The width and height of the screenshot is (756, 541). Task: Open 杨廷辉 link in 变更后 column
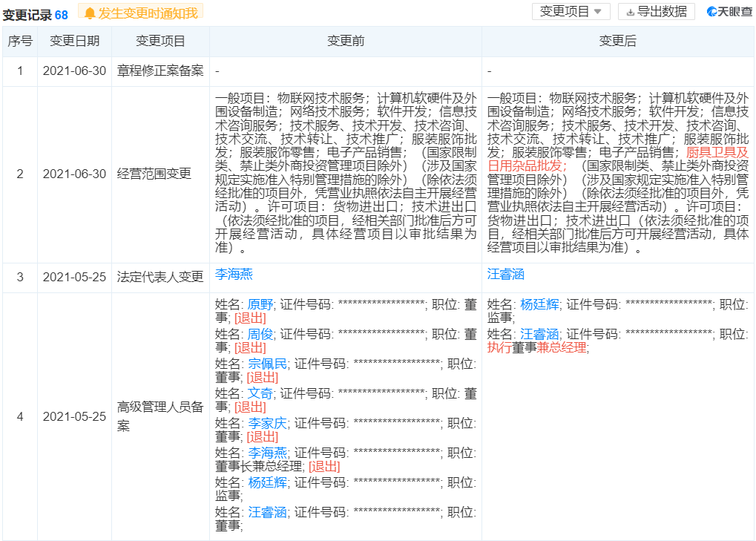(x=539, y=305)
